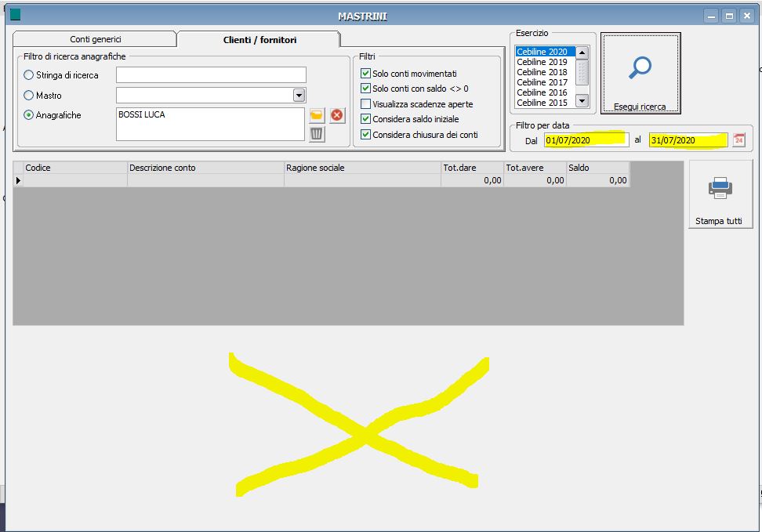This screenshot has width=762, height=532.
Task: Maximize the MASTRINI window
Action: [x=729, y=16]
